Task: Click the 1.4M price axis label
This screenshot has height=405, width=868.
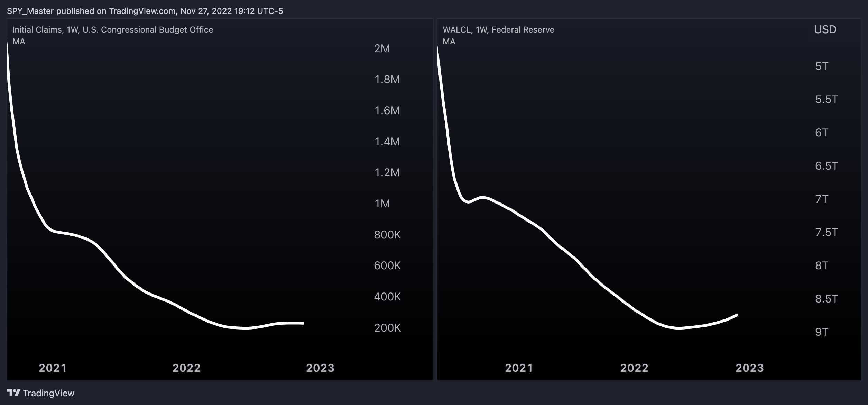Action: pos(387,142)
